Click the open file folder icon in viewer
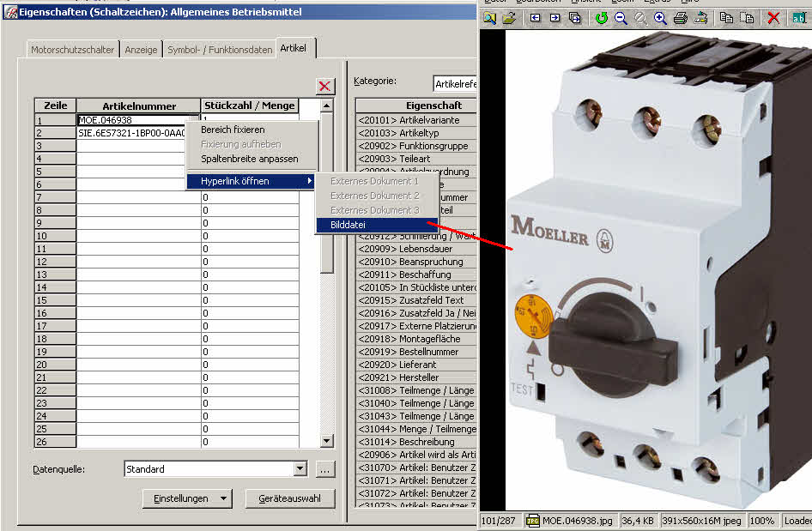Viewport: 812px width, 531px height. click(x=510, y=18)
